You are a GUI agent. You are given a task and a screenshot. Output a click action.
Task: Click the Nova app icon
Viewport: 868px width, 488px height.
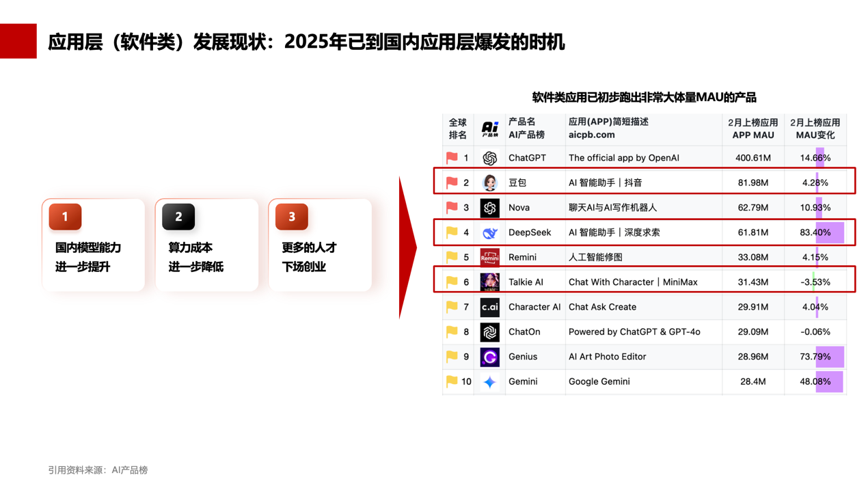(489, 208)
